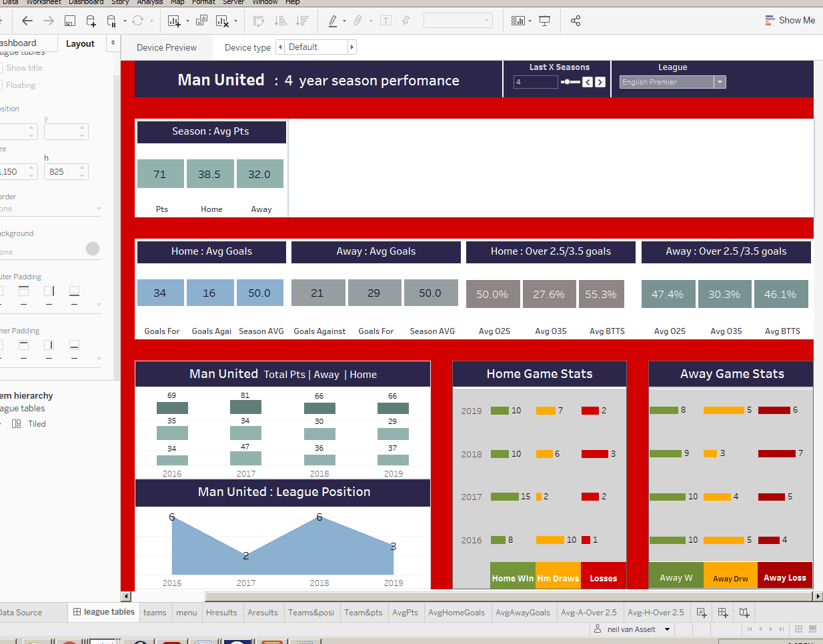Switch to the AvgPts sheet tab
Viewport: 823px width, 644px height.
[405, 612]
